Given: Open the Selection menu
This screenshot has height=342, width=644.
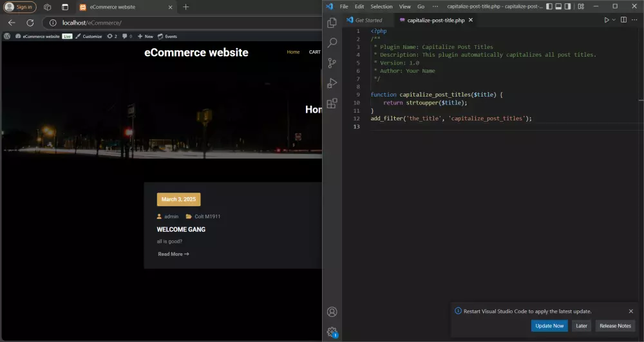Looking at the screenshot, I should click(x=381, y=6).
